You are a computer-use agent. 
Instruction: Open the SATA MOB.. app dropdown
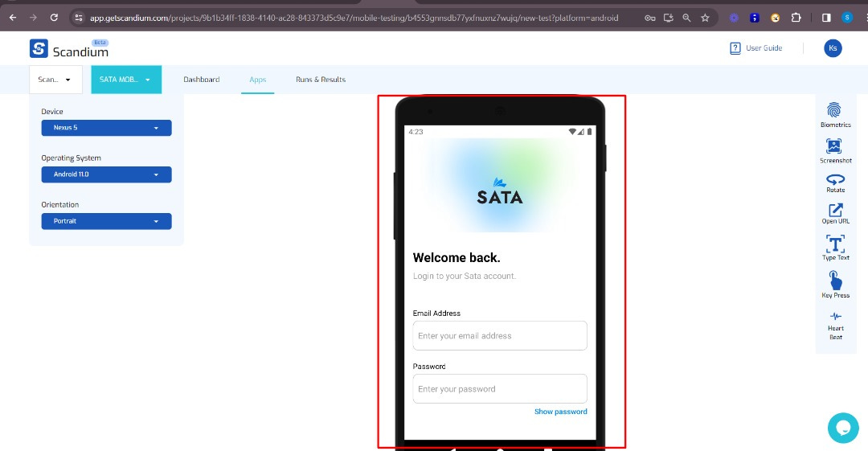point(126,80)
